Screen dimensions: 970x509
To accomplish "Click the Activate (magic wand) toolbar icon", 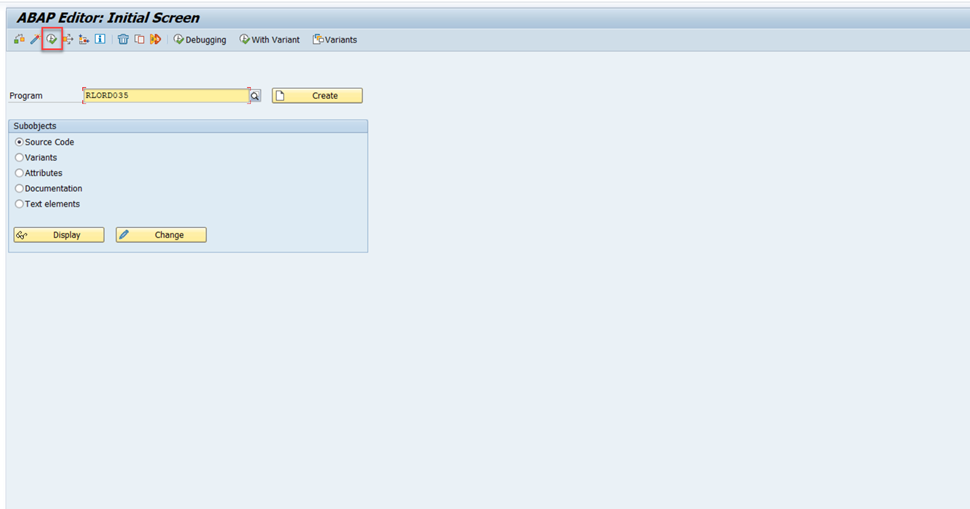I will 35,40.
